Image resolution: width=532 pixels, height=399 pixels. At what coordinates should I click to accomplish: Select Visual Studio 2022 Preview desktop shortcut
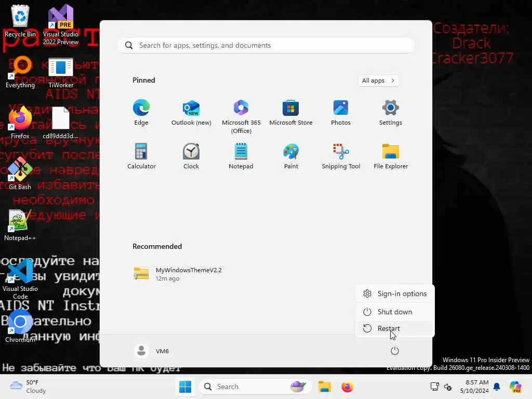(x=61, y=25)
